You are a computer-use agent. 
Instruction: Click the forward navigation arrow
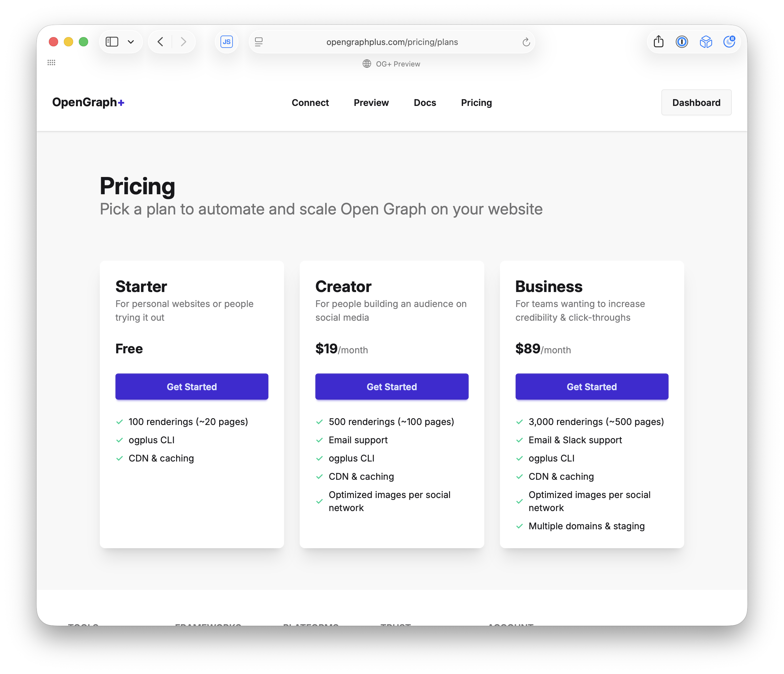[184, 42]
